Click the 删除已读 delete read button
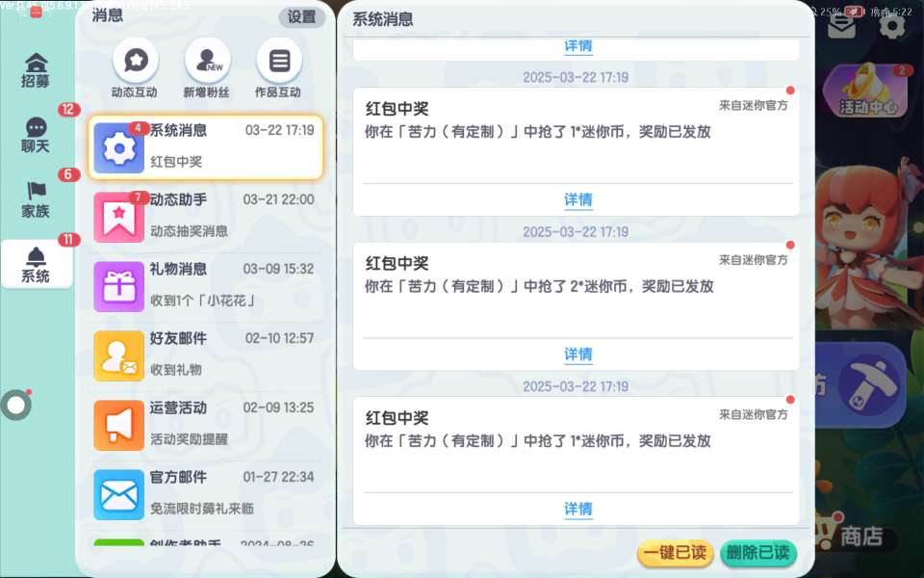Screen dimensions: 924x578 click(x=758, y=553)
